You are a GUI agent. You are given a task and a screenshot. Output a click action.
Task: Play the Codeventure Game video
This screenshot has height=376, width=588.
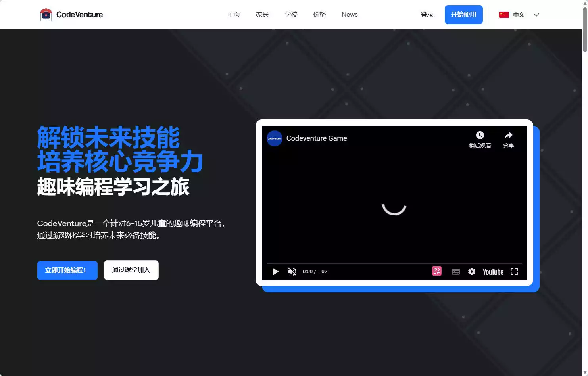tap(276, 272)
